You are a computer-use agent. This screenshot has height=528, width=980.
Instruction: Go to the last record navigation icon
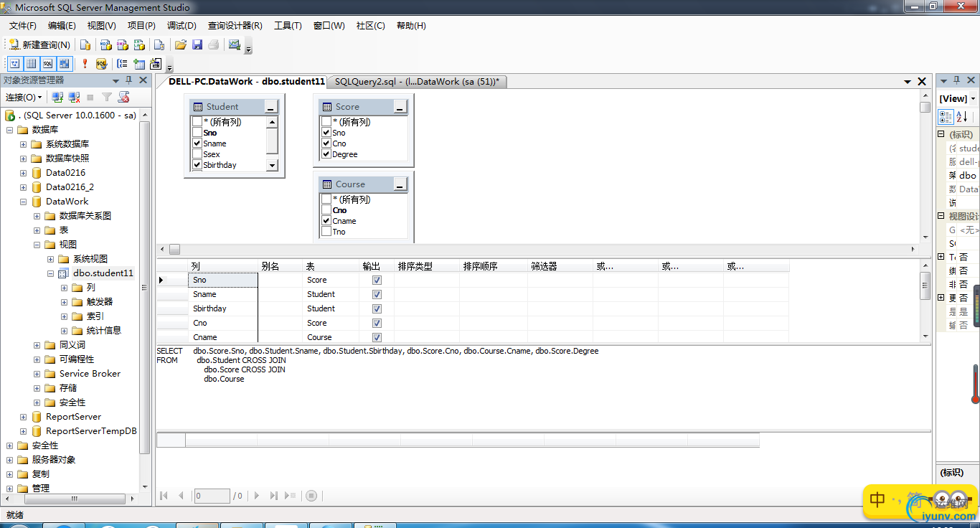(273, 496)
